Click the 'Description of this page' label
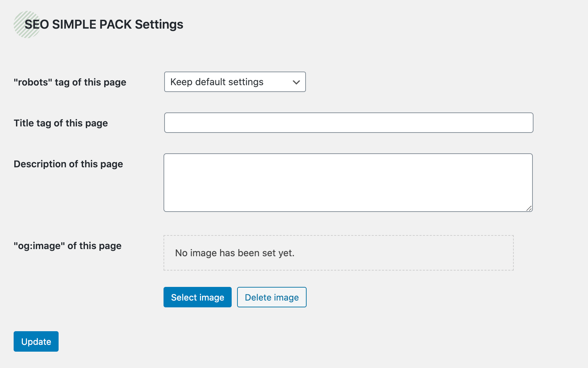Image resolution: width=588 pixels, height=368 pixels. tap(68, 164)
